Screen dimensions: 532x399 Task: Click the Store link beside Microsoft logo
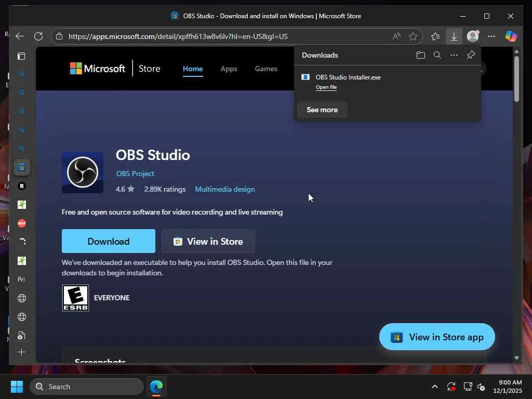(149, 69)
